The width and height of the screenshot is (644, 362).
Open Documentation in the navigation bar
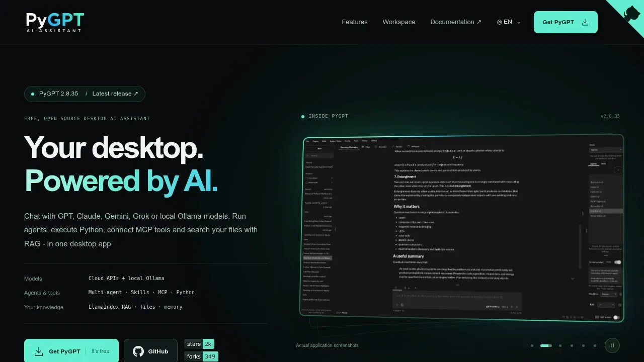456,22
